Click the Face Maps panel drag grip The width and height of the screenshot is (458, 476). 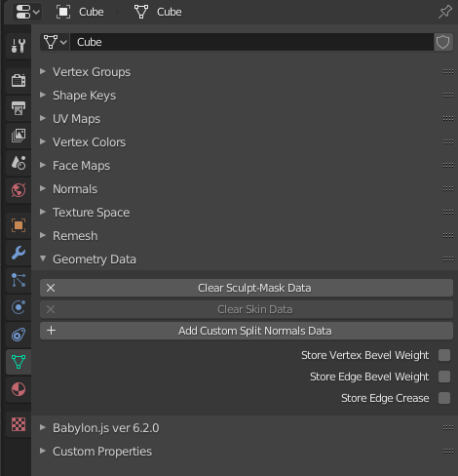[448, 166]
